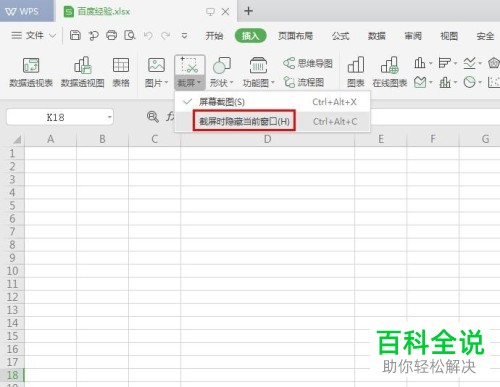This screenshot has height=387, width=500.
Task: Open the 安全 tab
Action: (485, 36)
